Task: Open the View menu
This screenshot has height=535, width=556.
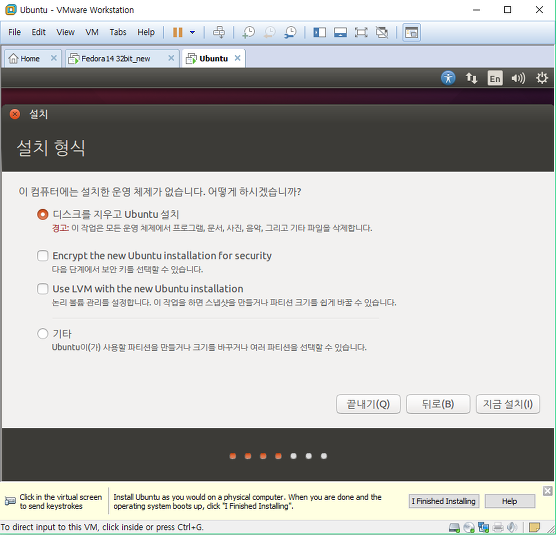Action: 65,32
